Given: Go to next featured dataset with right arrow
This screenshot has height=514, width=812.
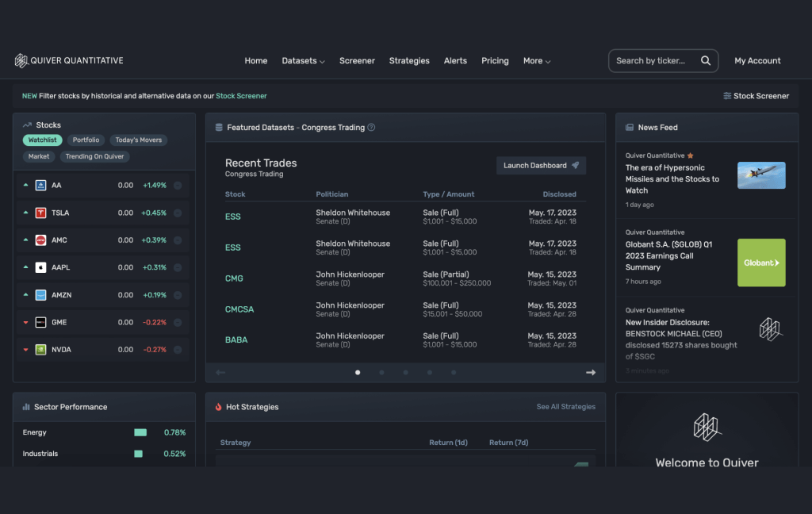Looking at the screenshot, I should coord(590,373).
